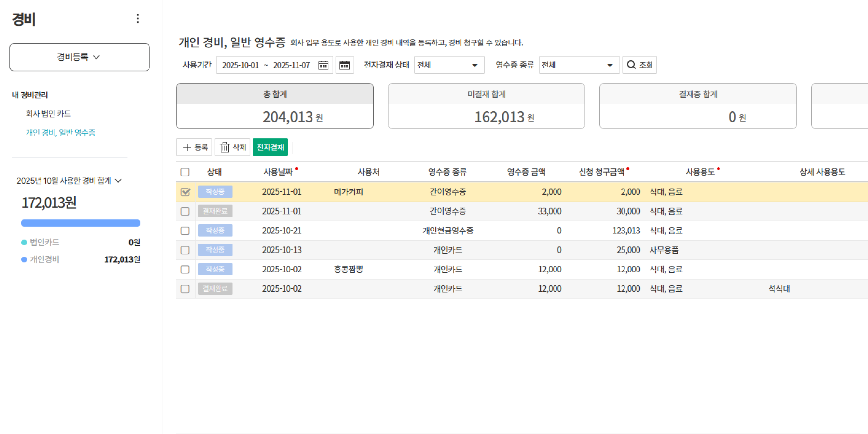Check the header checkbox to select all rows
This screenshot has height=434, width=868.
185,172
